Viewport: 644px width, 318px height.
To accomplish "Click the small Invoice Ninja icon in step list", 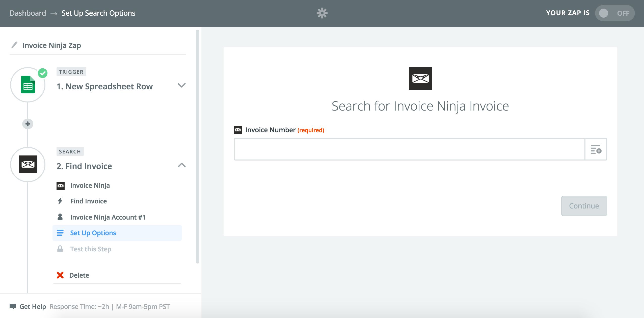I will tap(61, 186).
